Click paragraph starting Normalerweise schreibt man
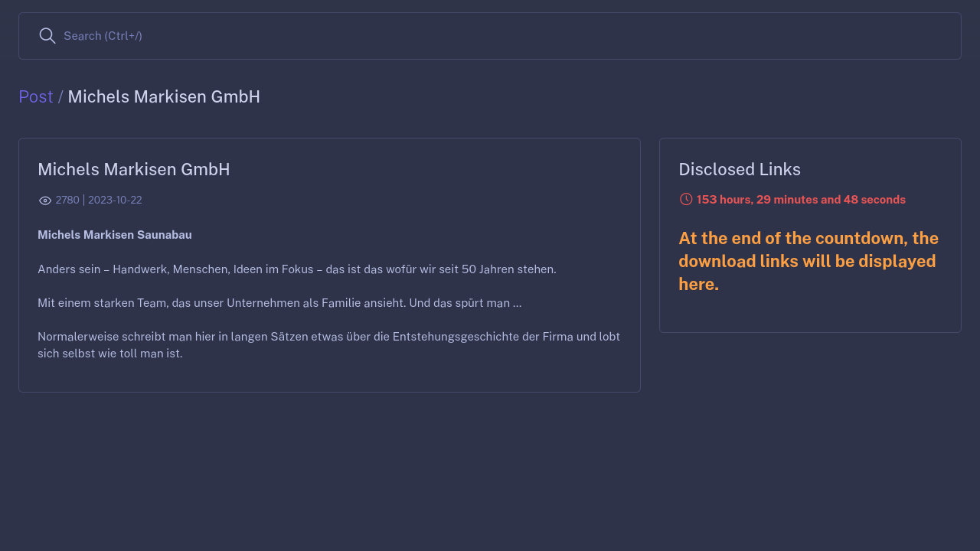The height and width of the screenshot is (551, 980). click(x=329, y=345)
